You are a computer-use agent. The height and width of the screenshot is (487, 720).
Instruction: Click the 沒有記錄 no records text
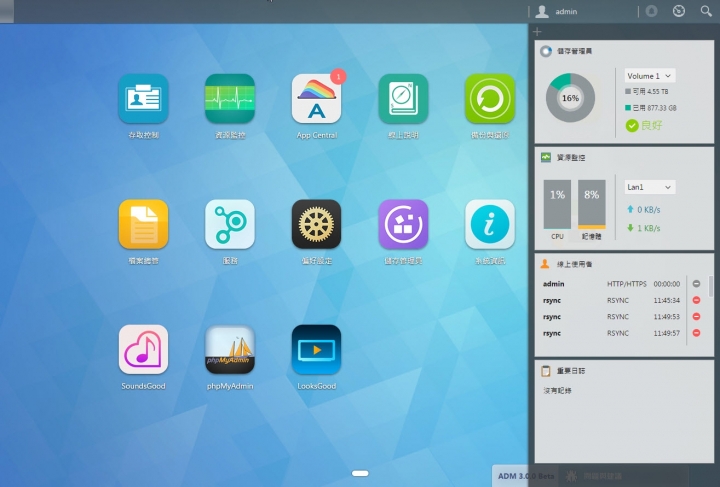coord(557,391)
